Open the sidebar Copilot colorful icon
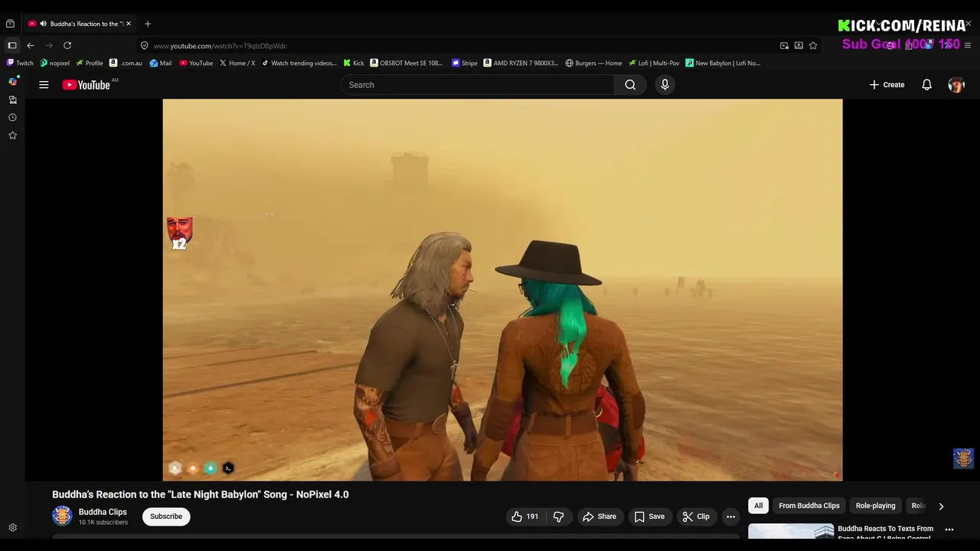This screenshot has width=980, height=551. (13, 80)
